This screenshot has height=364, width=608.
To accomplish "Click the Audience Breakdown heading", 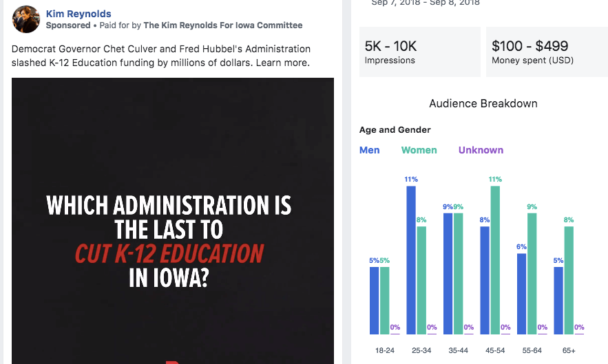I will [483, 104].
